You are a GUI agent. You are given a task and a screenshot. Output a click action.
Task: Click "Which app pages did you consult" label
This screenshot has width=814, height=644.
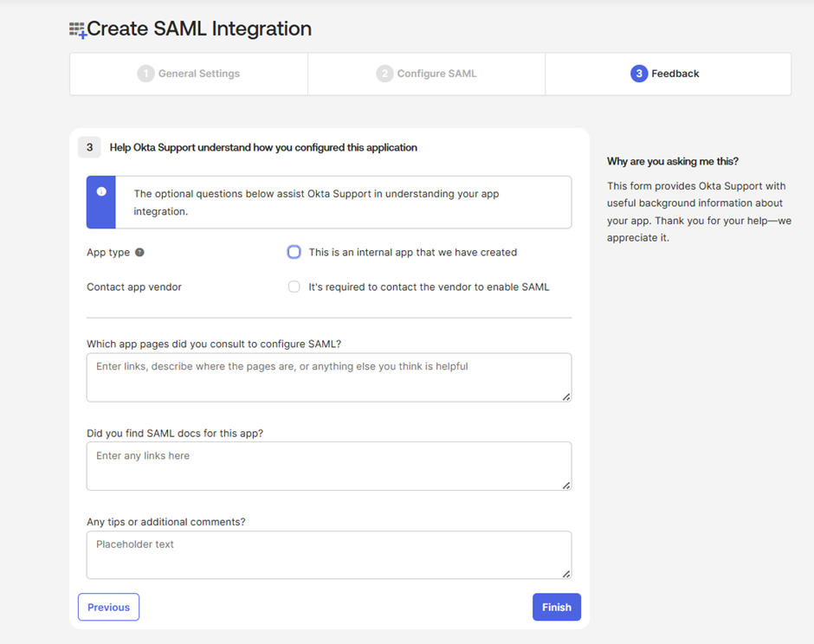point(214,344)
